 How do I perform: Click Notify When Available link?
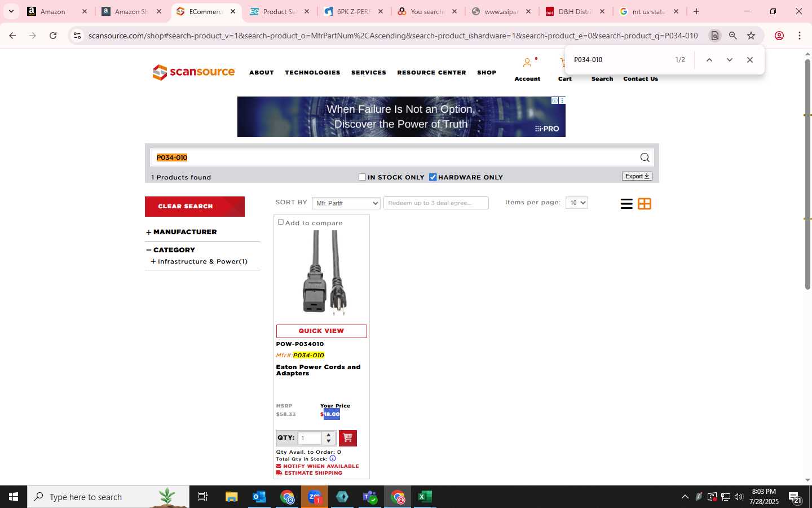click(x=317, y=466)
